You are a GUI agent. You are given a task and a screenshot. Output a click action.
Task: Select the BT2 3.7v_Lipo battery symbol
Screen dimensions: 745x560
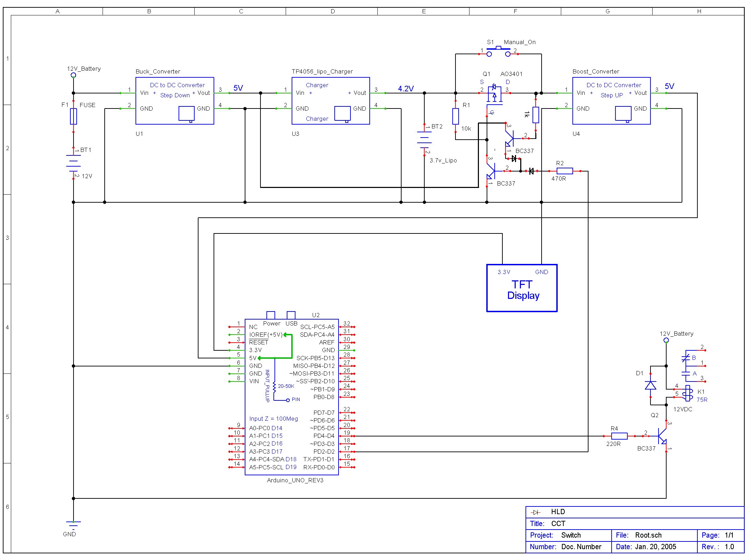pyautogui.click(x=424, y=140)
